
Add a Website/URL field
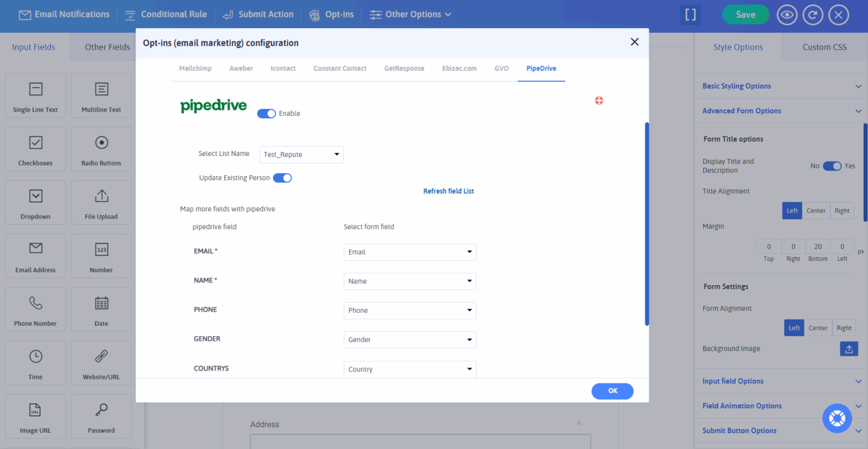coord(101,363)
